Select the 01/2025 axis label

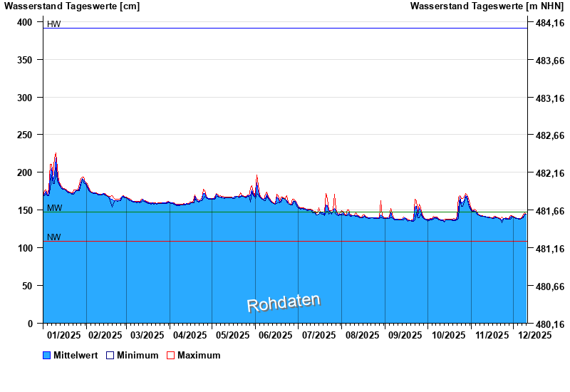tap(64, 334)
